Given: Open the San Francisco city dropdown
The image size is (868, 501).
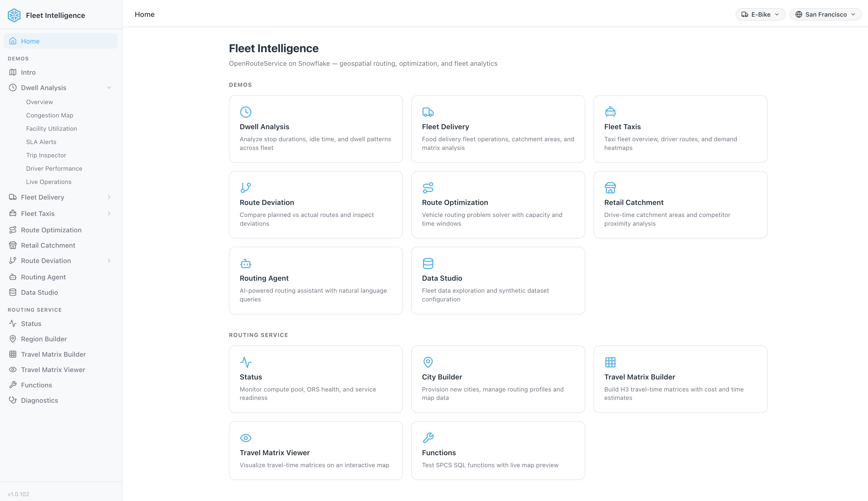Looking at the screenshot, I should pyautogui.click(x=825, y=14).
